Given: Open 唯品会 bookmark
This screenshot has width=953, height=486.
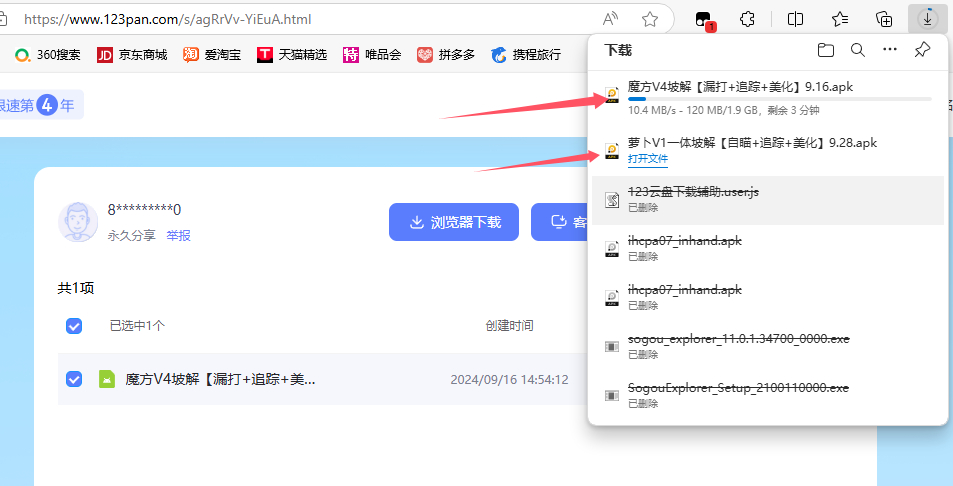Looking at the screenshot, I should [x=372, y=55].
